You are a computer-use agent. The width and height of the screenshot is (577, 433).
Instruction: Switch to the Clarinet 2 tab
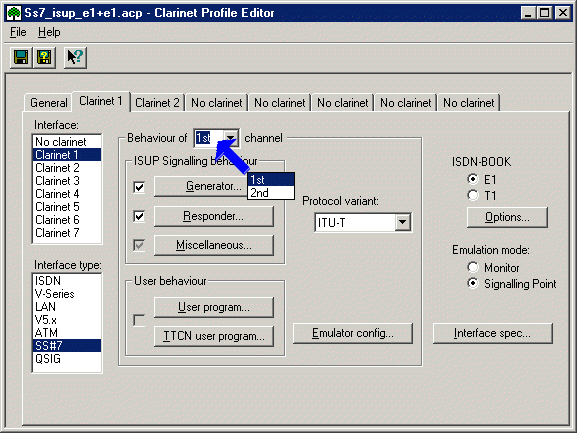tap(157, 103)
